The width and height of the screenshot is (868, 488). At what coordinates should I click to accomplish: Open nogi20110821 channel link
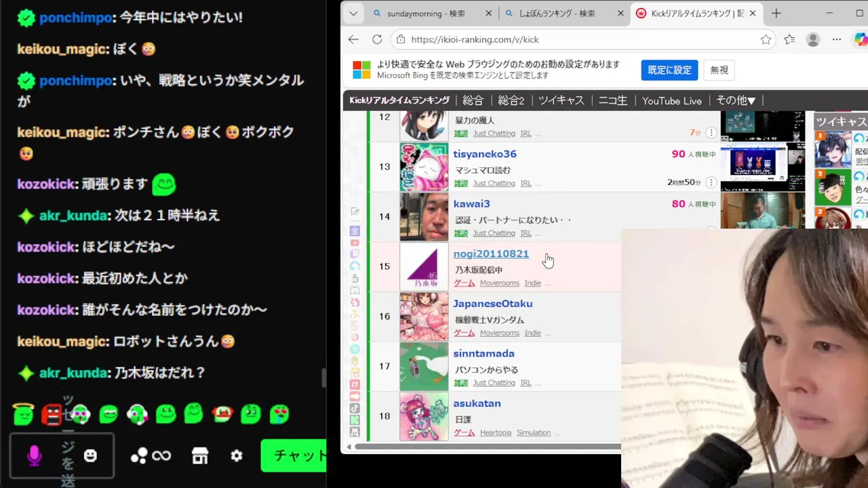click(x=491, y=254)
